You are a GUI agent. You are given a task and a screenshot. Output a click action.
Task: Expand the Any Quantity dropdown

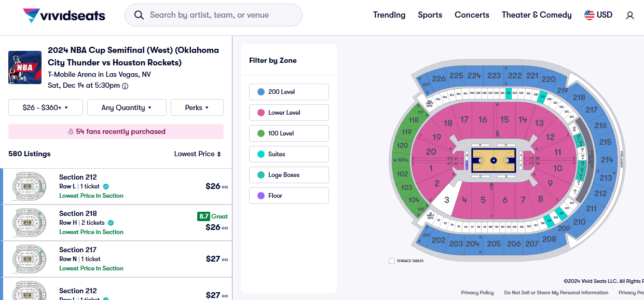pyautogui.click(x=127, y=107)
